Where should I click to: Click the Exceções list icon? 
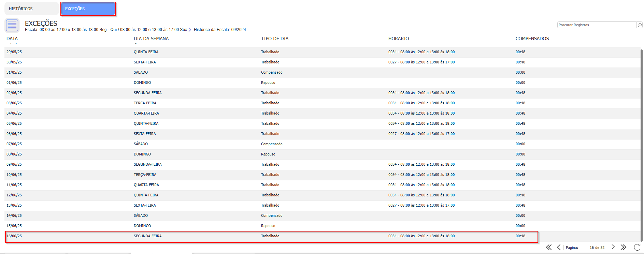click(x=12, y=25)
